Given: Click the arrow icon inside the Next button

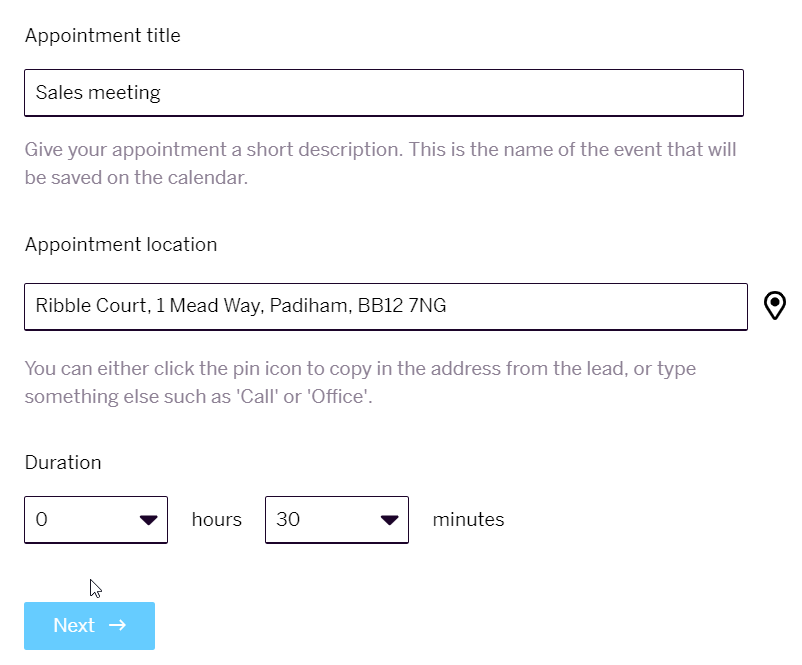Looking at the screenshot, I should click(x=118, y=625).
